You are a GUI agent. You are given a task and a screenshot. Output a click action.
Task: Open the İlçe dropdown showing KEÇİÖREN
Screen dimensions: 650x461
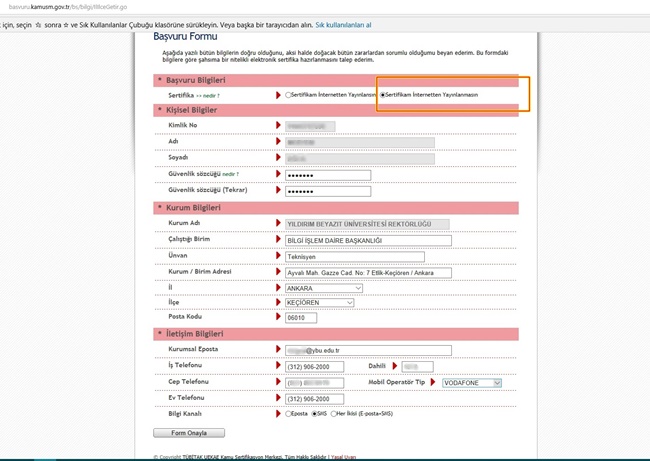[x=320, y=303]
